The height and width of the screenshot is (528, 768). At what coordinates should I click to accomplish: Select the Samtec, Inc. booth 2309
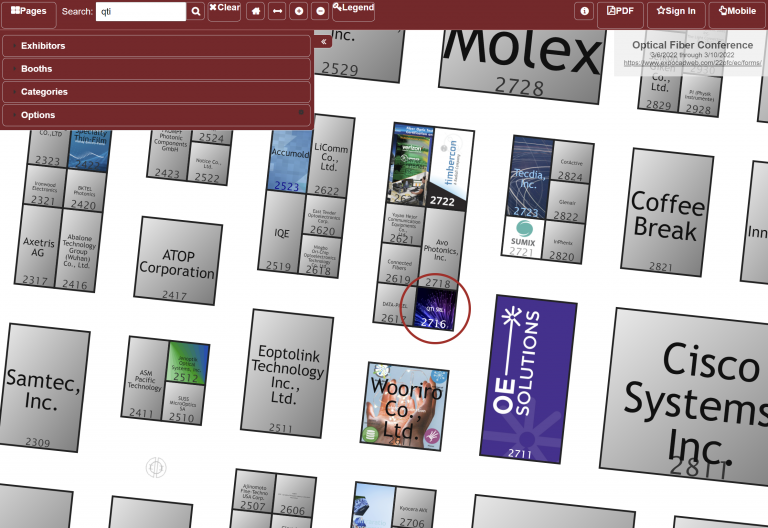click(43, 388)
